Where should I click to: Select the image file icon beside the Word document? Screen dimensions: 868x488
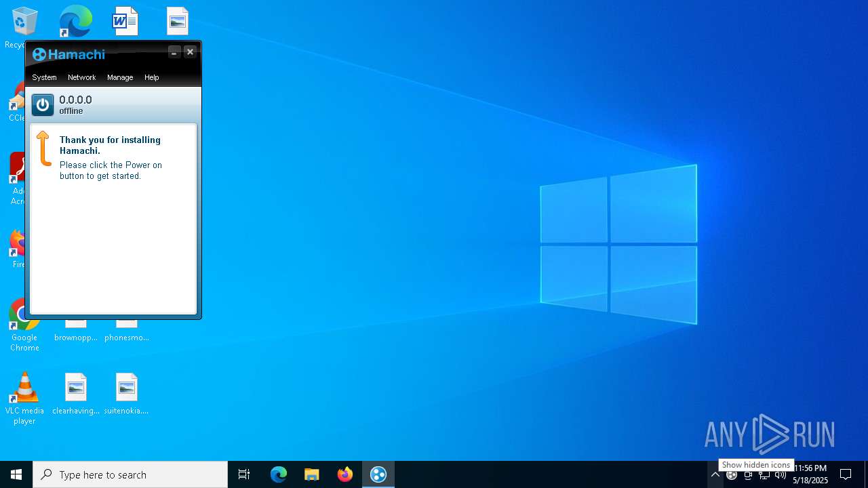coord(177,22)
